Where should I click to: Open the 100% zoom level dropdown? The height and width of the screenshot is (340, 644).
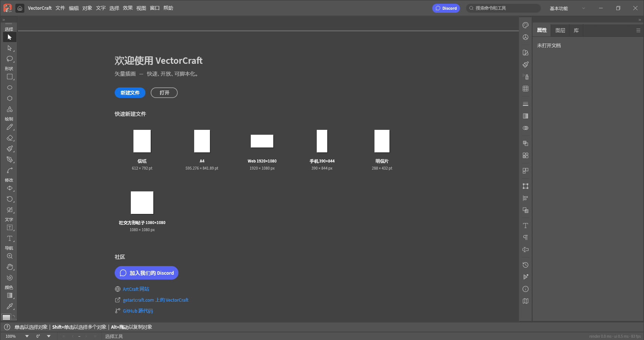pyautogui.click(x=27, y=336)
